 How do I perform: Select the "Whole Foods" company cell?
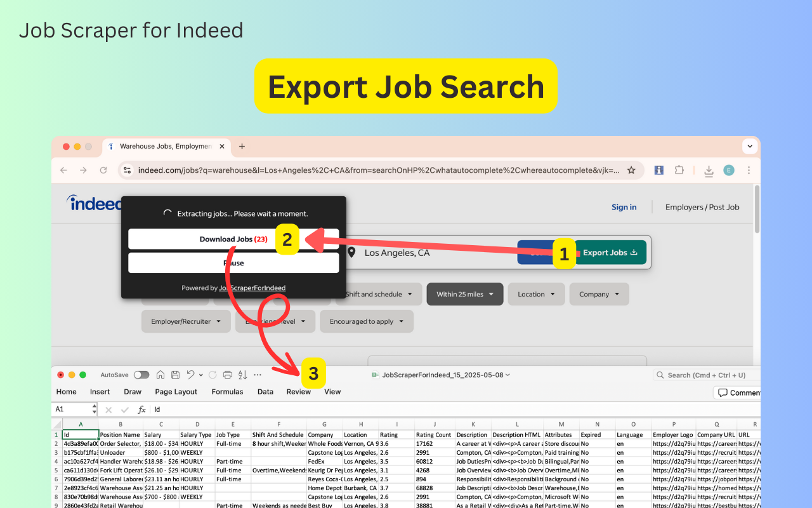[x=324, y=444]
